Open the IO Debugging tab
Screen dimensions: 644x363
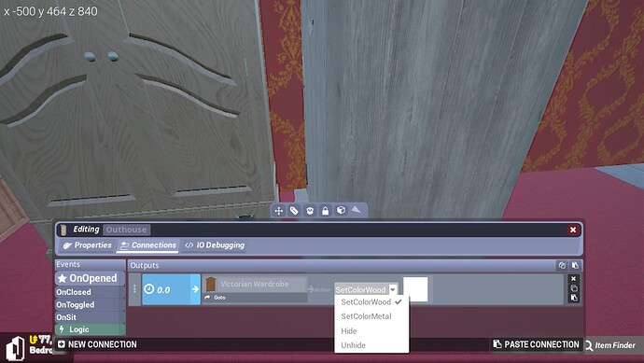(215, 245)
